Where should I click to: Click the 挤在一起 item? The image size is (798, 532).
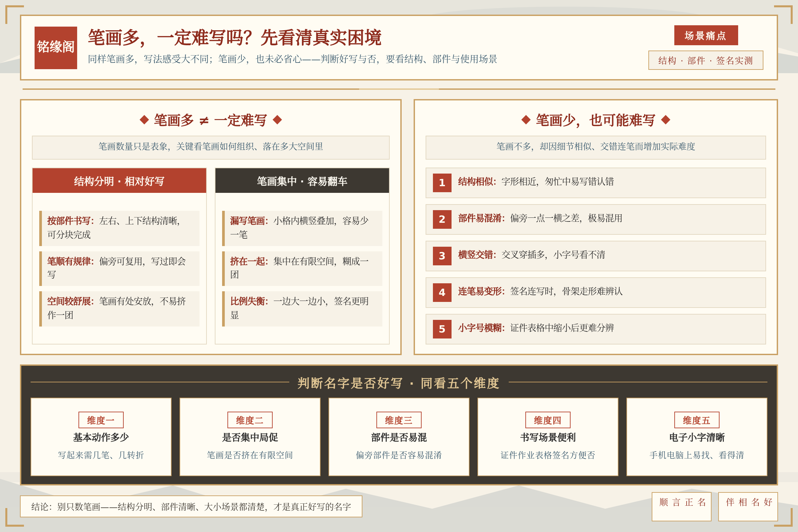pyautogui.click(x=302, y=268)
